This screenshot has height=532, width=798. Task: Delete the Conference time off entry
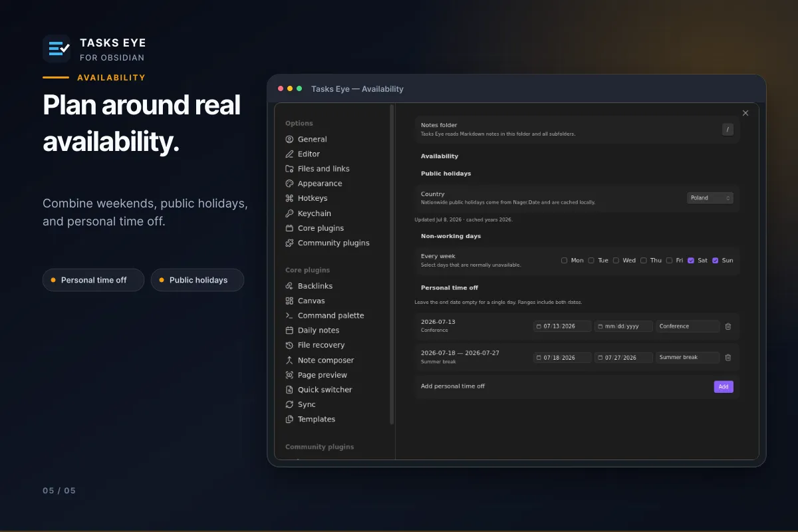coord(728,326)
